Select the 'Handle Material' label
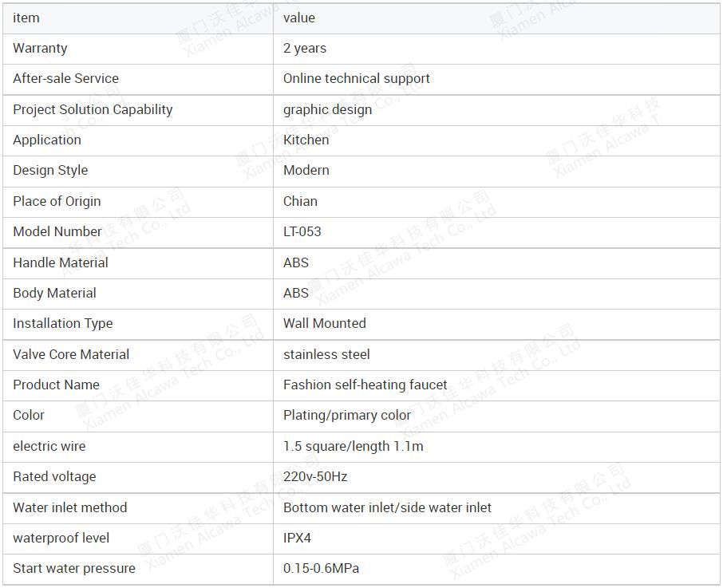 (x=61, y=262)
